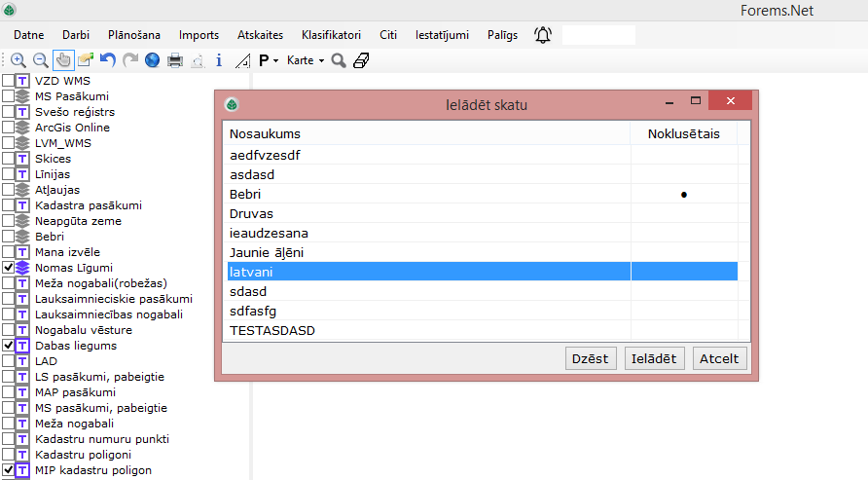Select the pan hand tool
Screen dimensions: 868x480
[x=63, y=60]
